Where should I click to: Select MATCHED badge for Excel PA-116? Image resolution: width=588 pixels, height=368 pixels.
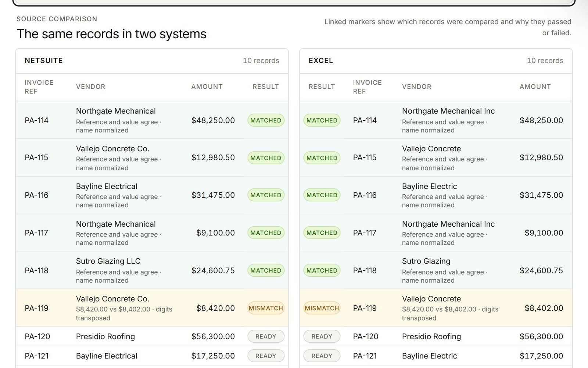[322, 195]
